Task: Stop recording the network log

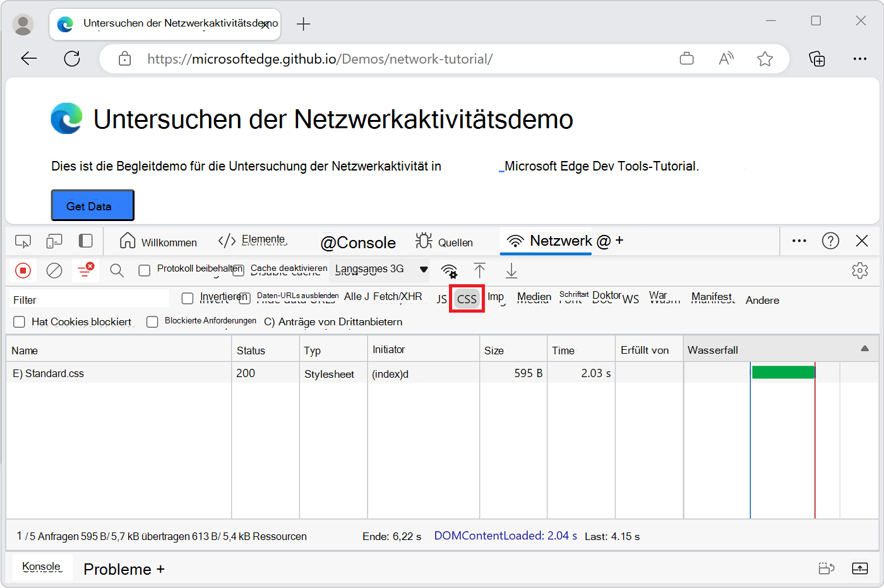Action: [x=23, y=270]
